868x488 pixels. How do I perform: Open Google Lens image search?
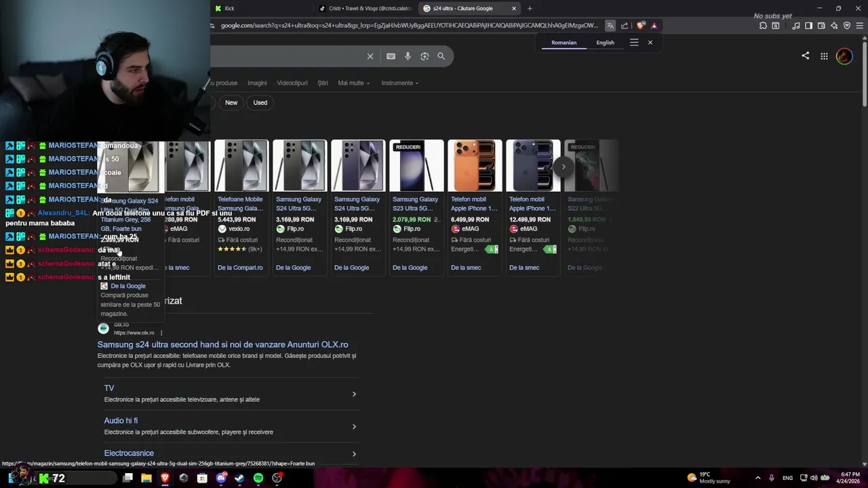click(425, 56)
